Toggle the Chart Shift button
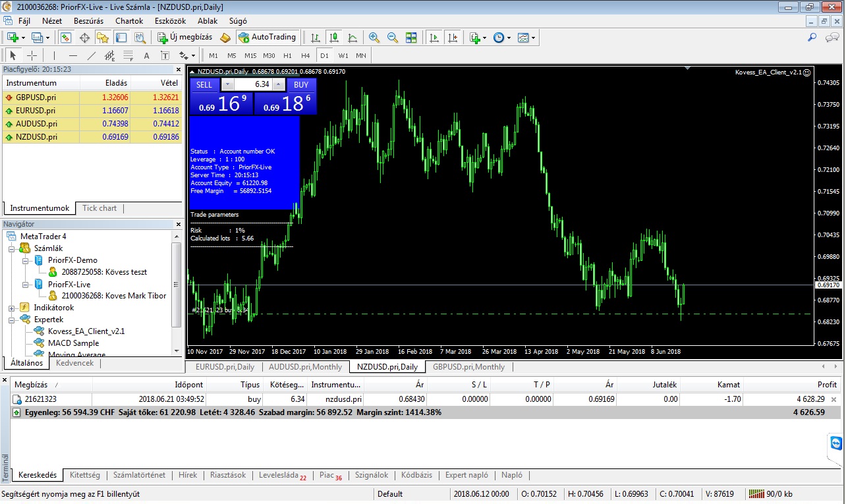 (452, 38)
